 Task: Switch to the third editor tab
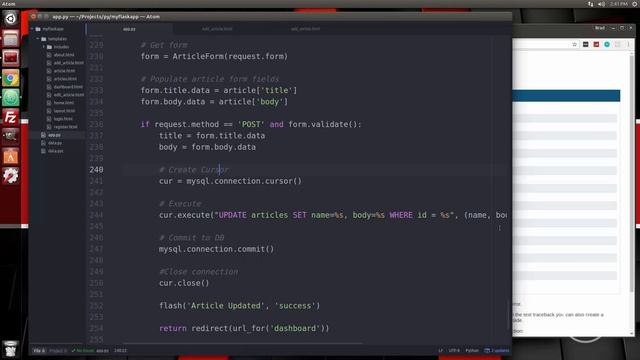305,29
